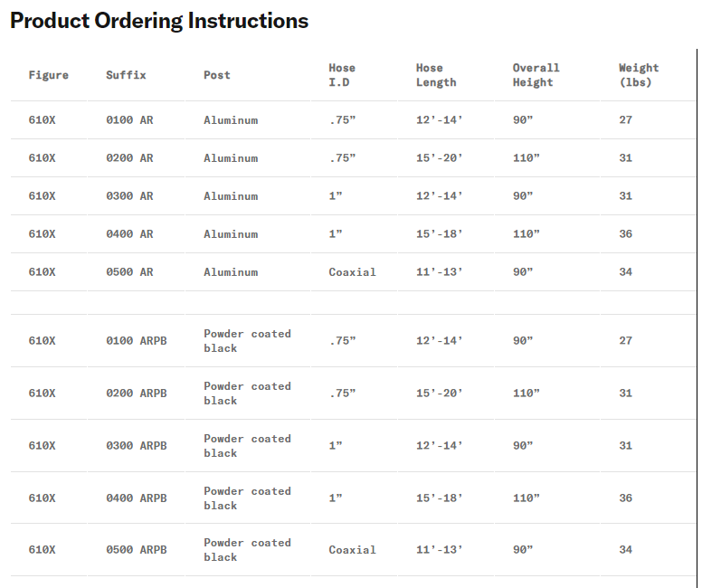Select the 0400 AR suffix cell
Viewport: 702px width, 588px height.
129,234
